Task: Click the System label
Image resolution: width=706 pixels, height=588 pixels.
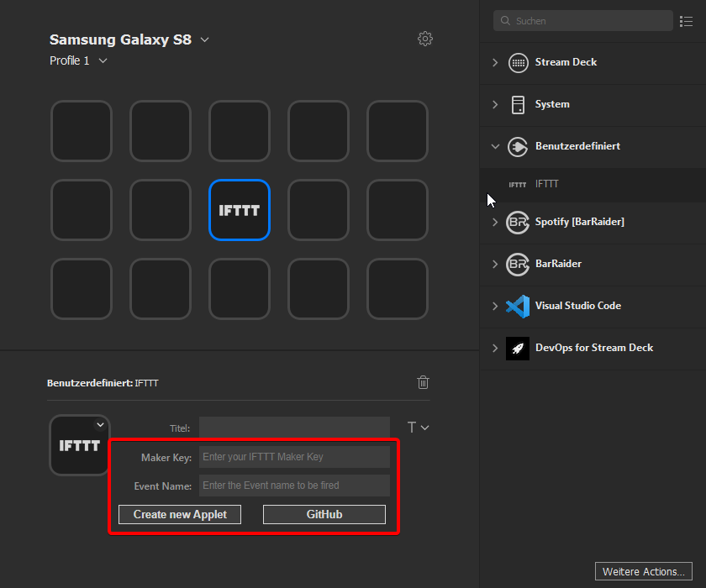Action: (552, 104)
